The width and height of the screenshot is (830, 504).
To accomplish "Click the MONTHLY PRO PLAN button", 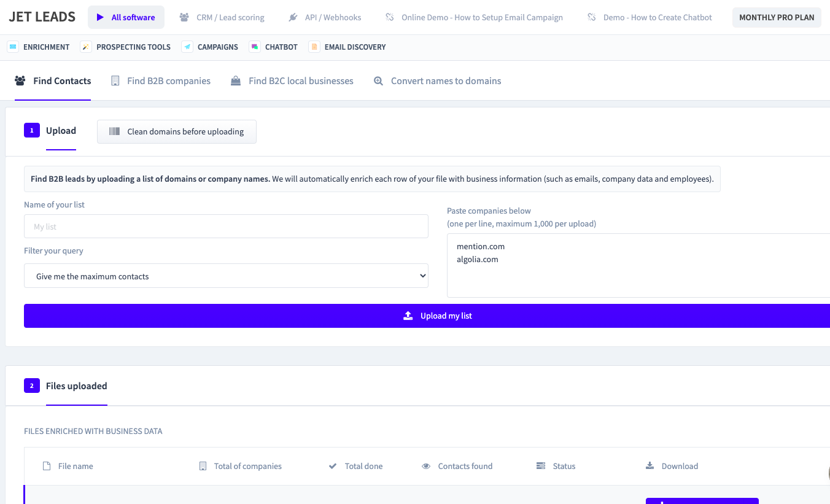I will tap(777, 17).
